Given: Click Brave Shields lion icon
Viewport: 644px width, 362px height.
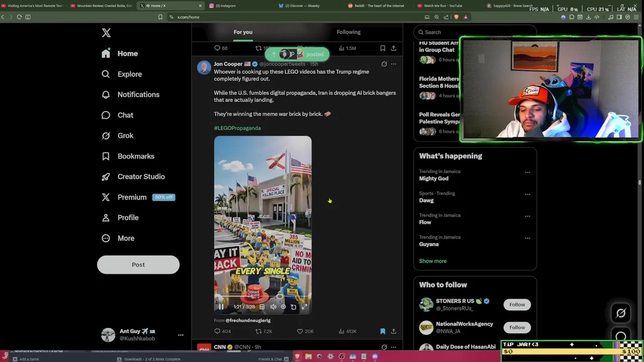Looking at the screenshot, I should tap(456, 17).
